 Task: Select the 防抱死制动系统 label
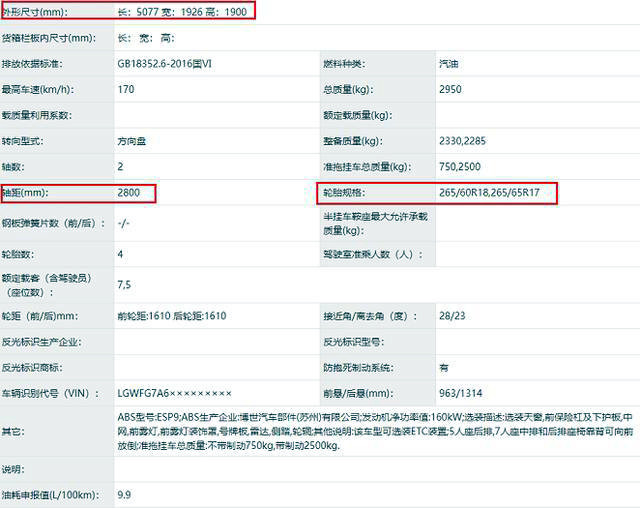coord(358,367)
